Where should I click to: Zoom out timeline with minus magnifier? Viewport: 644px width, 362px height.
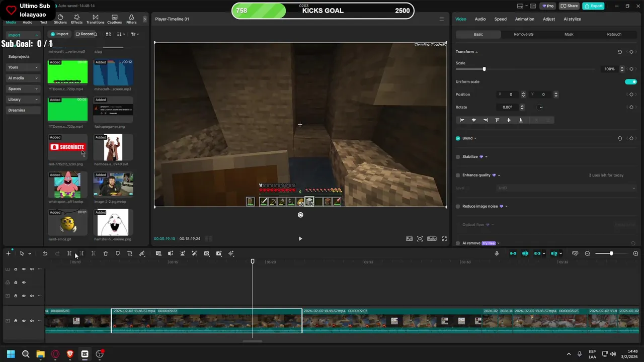(587, 253)
